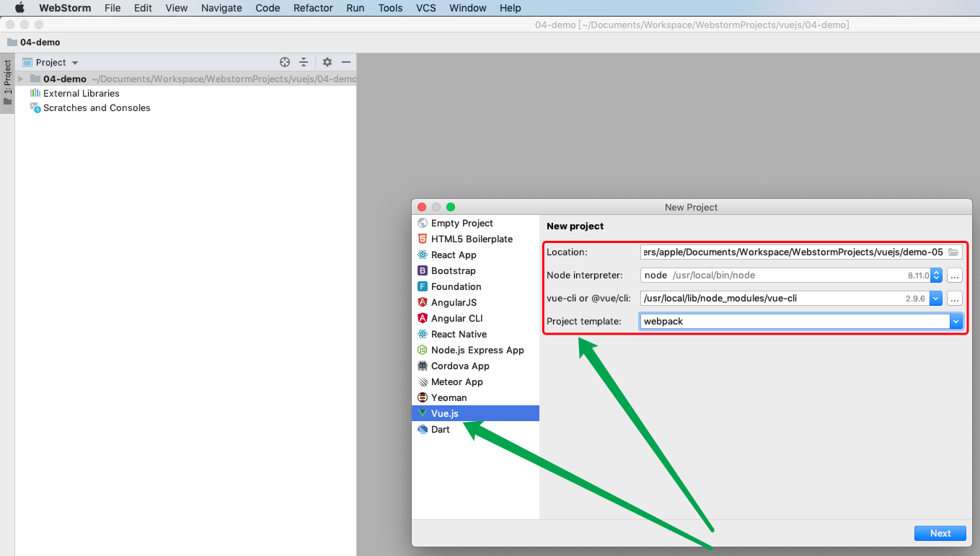Open Project panel settings gear
The image size is (980, 556).
coord(327,62)
